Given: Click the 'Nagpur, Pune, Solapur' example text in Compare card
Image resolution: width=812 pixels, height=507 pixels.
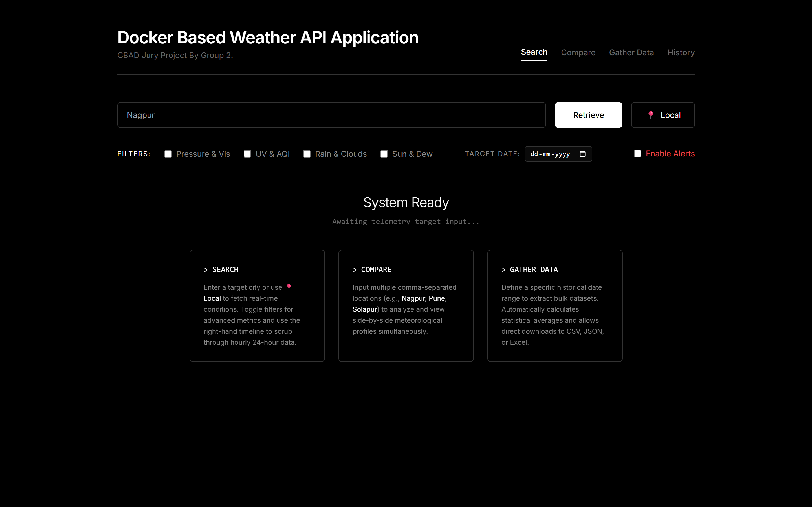Looking at the screenshot, I should point(400,304).
